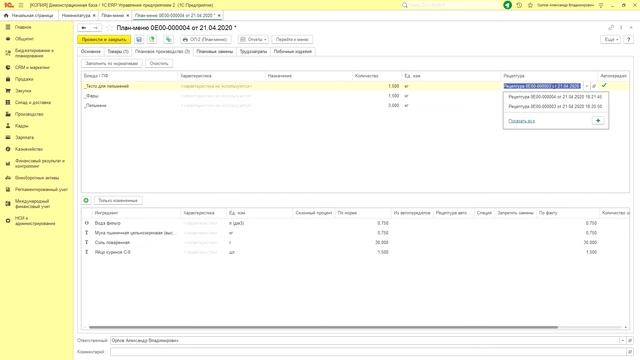Open the Закупки section in sidebar
The image size is (640, 360).
tap(23, 91)
